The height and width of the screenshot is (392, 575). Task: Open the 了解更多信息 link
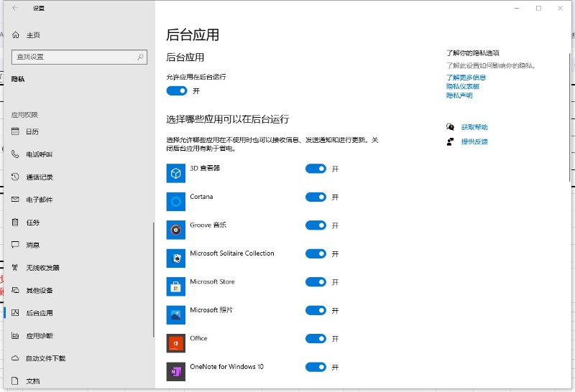466,77
